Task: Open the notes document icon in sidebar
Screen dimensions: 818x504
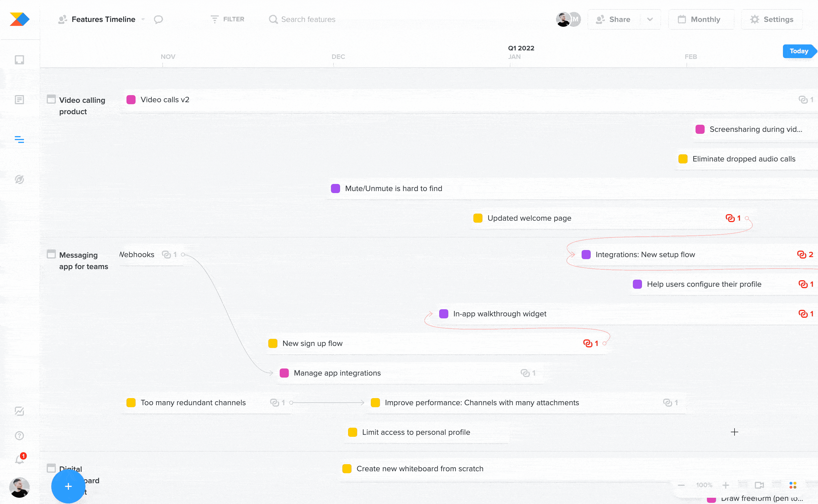Action: (19, 100)
